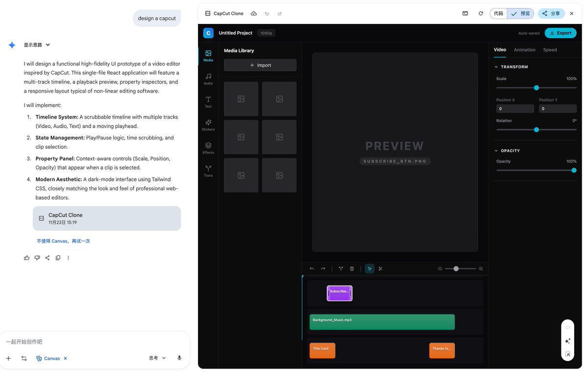Refresh the canvas preview

tap(481, 14)
